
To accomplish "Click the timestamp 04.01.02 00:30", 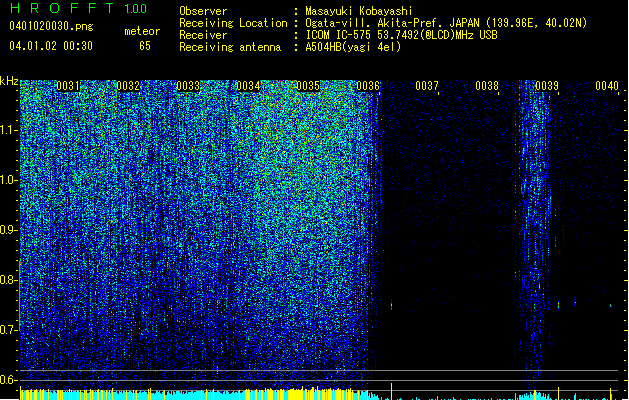I will (51, 46).
